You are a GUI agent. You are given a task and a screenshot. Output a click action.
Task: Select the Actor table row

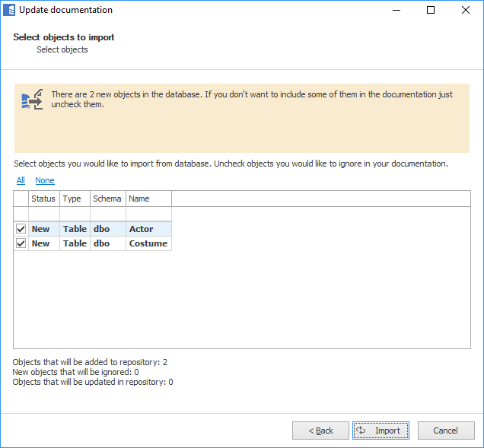tap(142, 229)
